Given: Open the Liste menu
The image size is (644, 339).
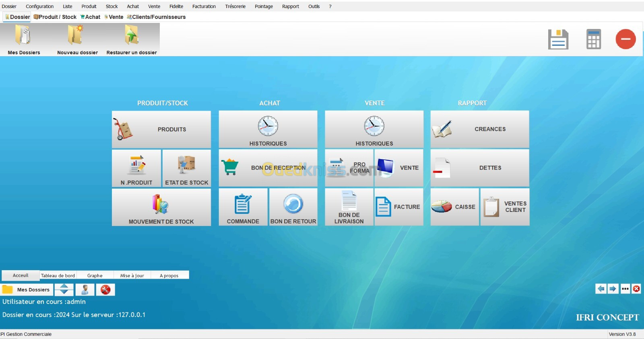Looking at the screenshot, I should [x=68, y=6].
